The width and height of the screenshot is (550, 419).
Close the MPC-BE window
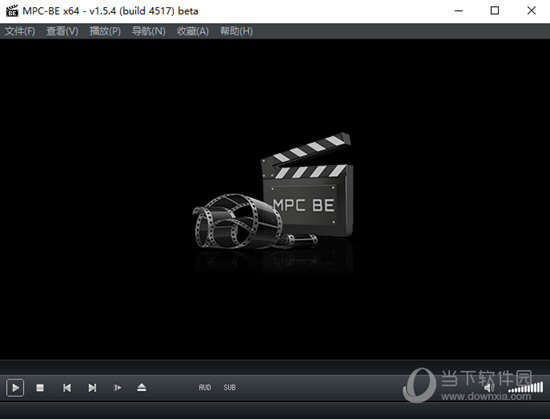(x=531, y=11)
